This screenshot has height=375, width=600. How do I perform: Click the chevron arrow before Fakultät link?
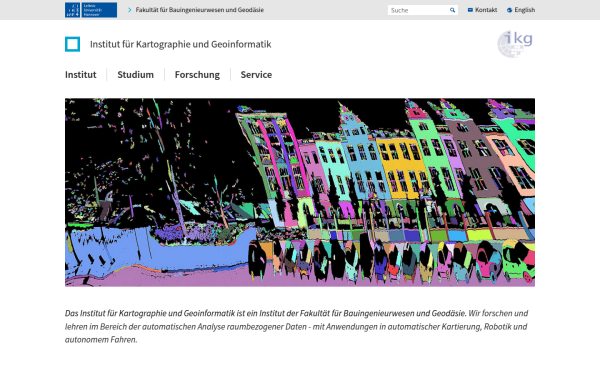[129, 10]
